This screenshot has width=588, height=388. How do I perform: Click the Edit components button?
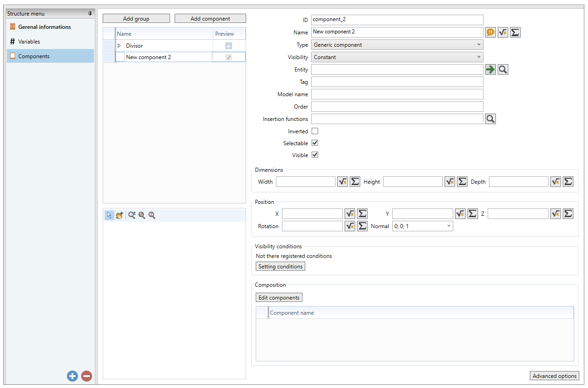coord(279,298)
